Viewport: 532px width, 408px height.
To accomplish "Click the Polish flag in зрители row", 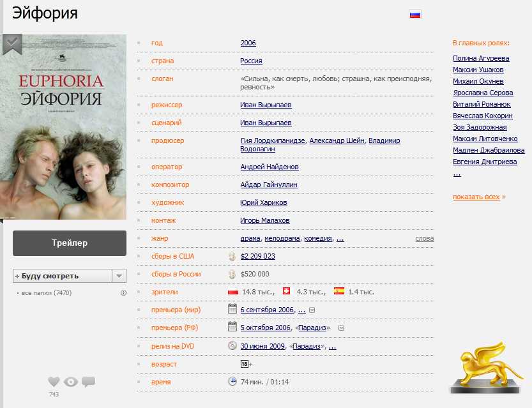I will [233, 291].
